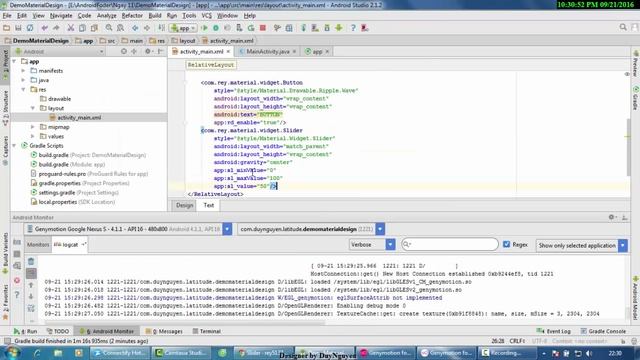Open the Gradle Console
Image resolution: width=640 pixels, height=360 pixels.
coord(603,331)
